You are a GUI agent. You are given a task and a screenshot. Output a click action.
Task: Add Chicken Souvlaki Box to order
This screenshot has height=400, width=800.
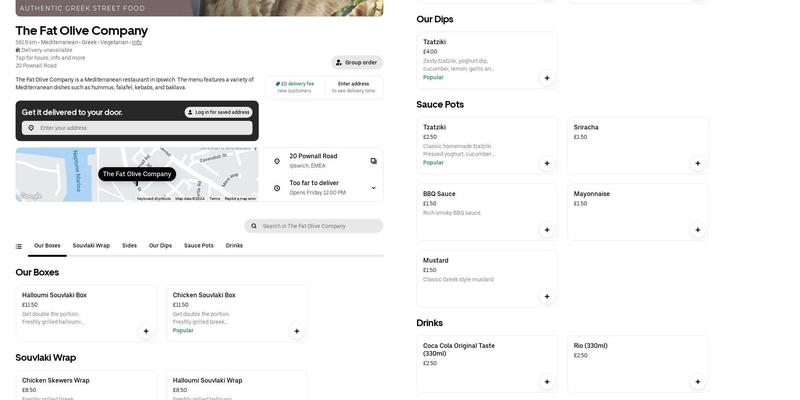pyautogui.click(x=297, y=331)
